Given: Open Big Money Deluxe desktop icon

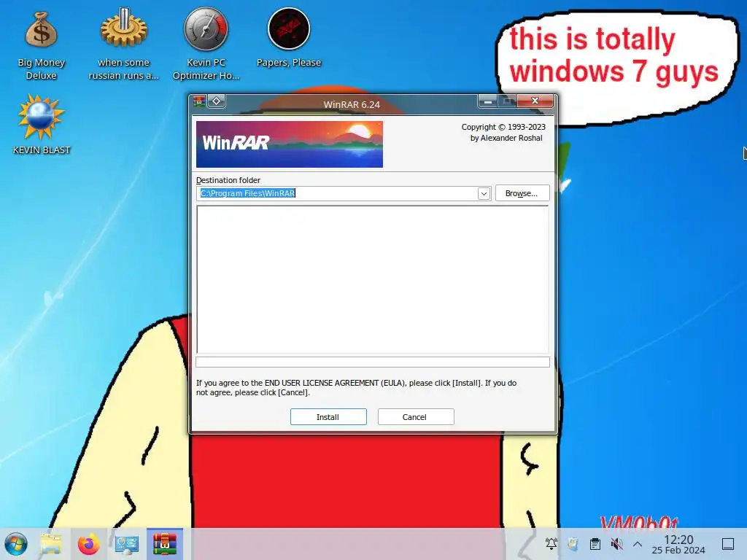Looking at the screenshot, I should 42,45.
